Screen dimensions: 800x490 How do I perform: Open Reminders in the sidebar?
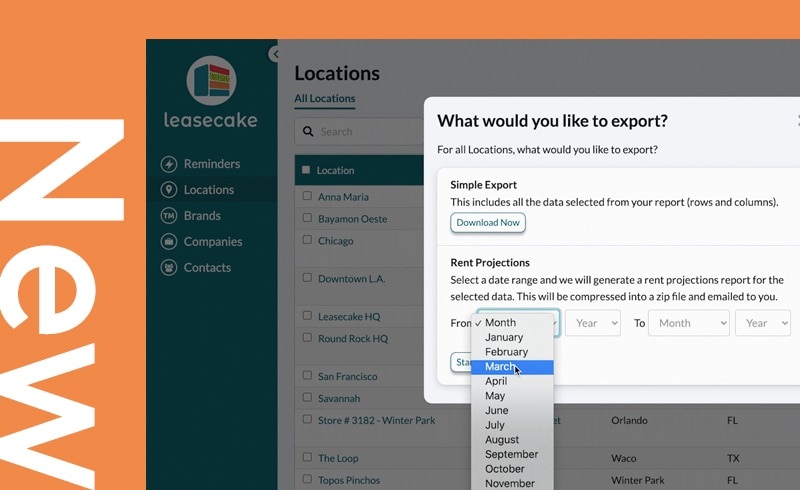[x=212, y=164]
